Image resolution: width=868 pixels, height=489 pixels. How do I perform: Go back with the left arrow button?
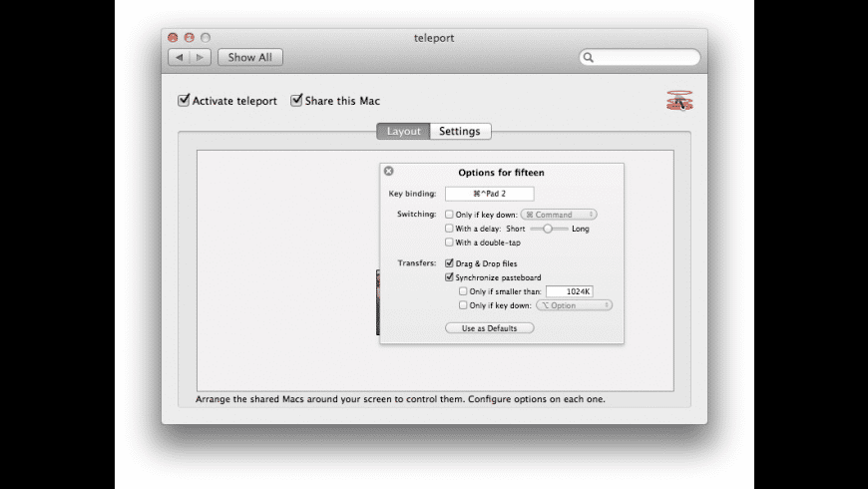point(179,57)
